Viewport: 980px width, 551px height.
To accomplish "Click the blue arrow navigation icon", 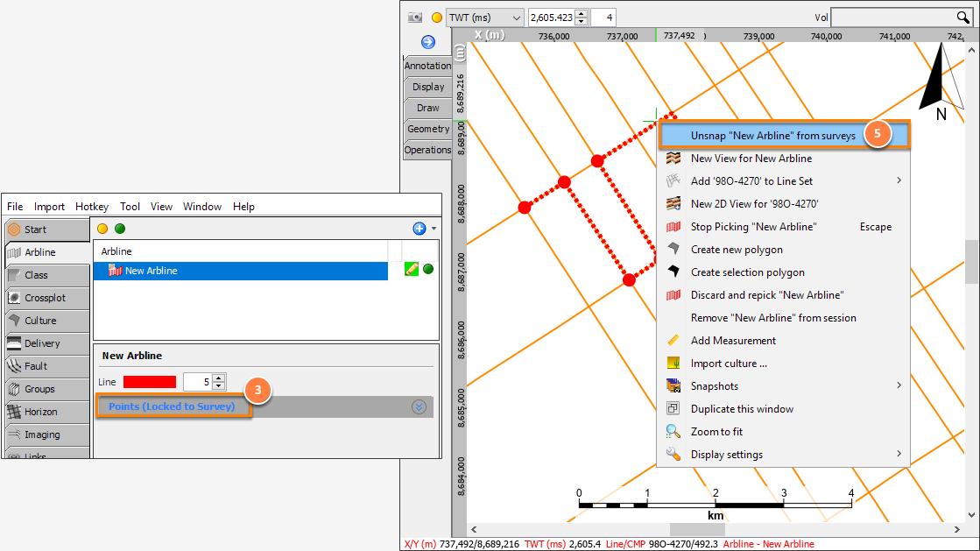I will click(428, 42).
